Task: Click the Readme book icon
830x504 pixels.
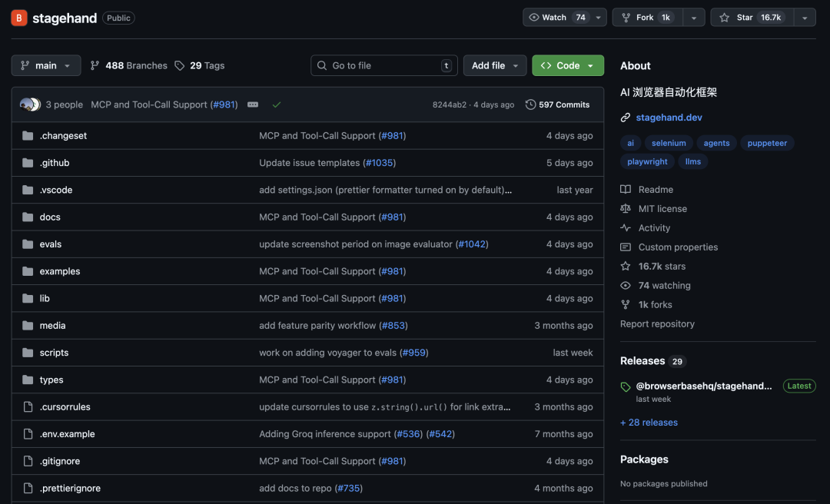Action: point(625,190)
